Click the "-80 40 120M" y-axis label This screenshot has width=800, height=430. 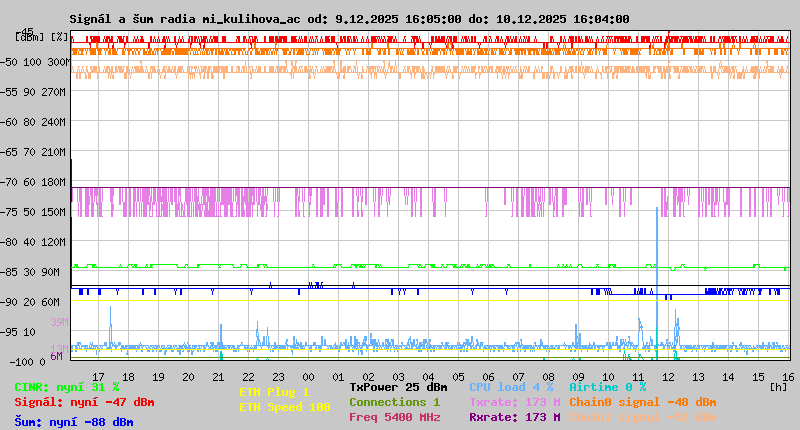click(33, 242)
